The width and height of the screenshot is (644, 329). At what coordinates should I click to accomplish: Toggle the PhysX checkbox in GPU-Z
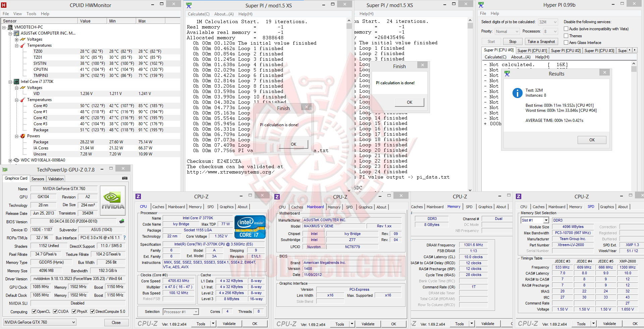74,312
